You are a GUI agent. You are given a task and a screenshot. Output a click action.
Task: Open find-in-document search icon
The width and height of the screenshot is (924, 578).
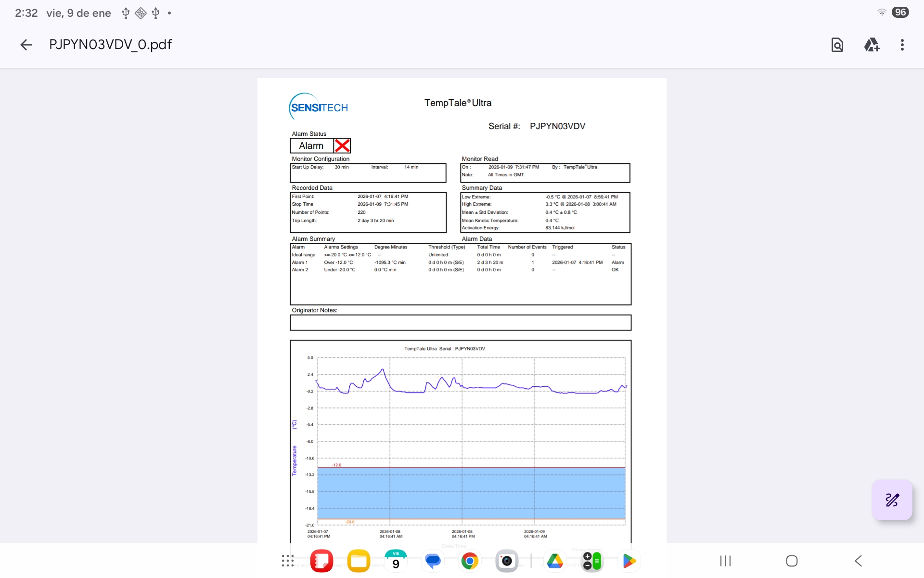837,45
